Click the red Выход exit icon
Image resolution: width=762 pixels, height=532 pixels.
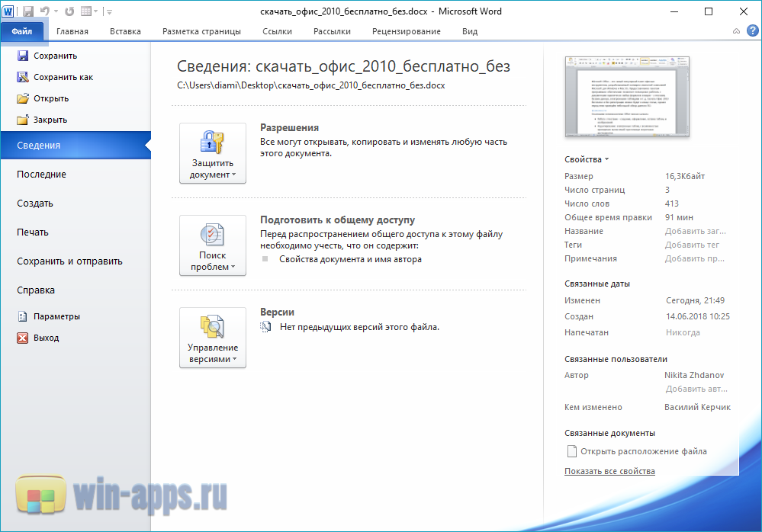click(23, 338)
